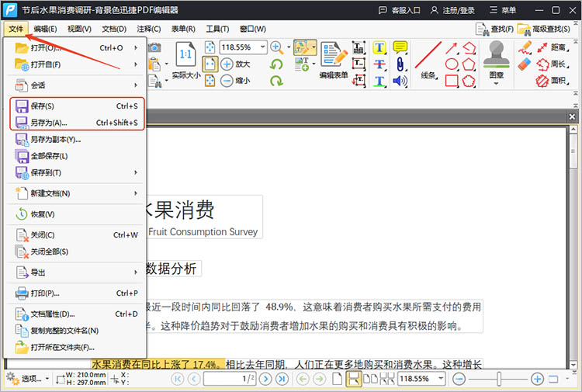Expand the 新建文档(N) submenu
The height and width of the screenshot is (392, 582).
coord(76,193)
